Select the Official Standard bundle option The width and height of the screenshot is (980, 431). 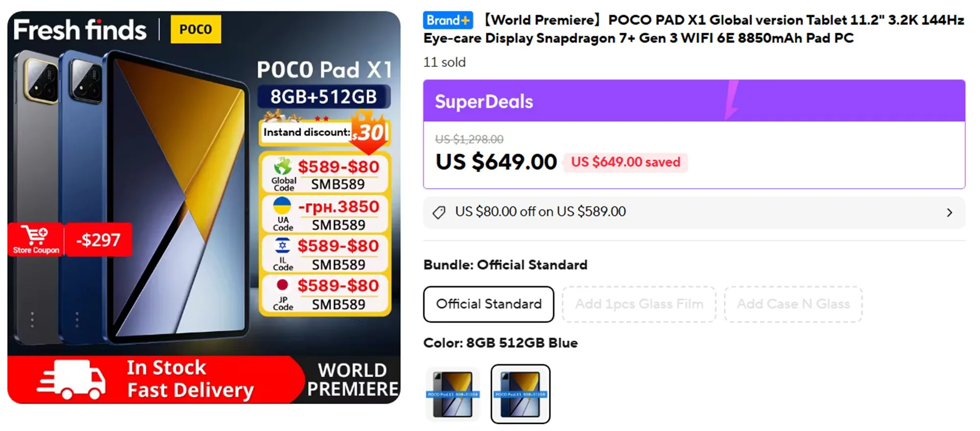(x=488, y=304)
